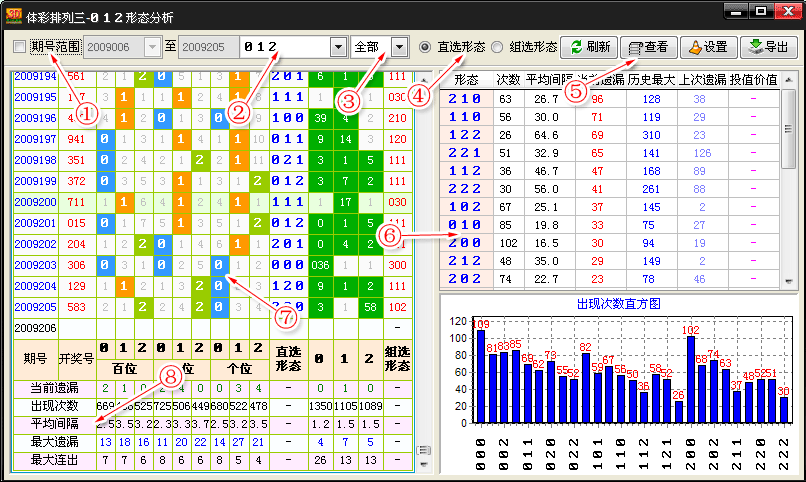Click the 直选形态 column footer header
Image resolution: width=806 pixels, height=482 pixels.
click(288, 359)
